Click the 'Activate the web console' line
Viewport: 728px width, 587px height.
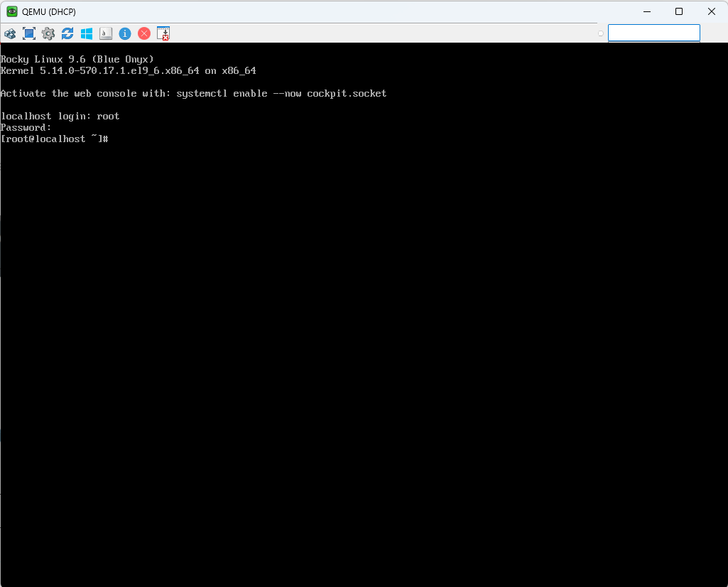194,93
